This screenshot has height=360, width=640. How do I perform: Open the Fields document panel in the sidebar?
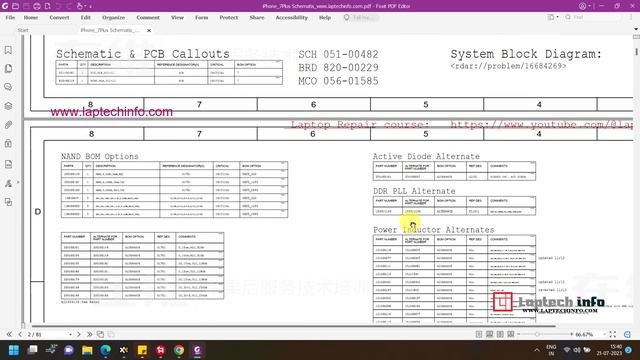pos(8,164)
